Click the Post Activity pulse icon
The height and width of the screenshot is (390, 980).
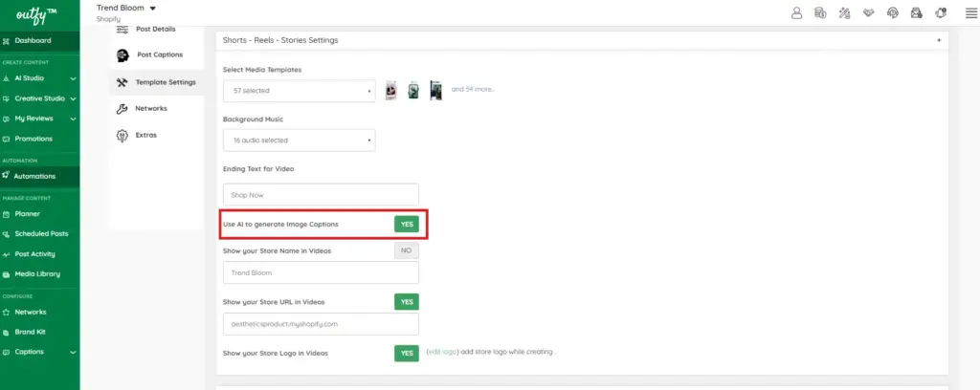7,254
